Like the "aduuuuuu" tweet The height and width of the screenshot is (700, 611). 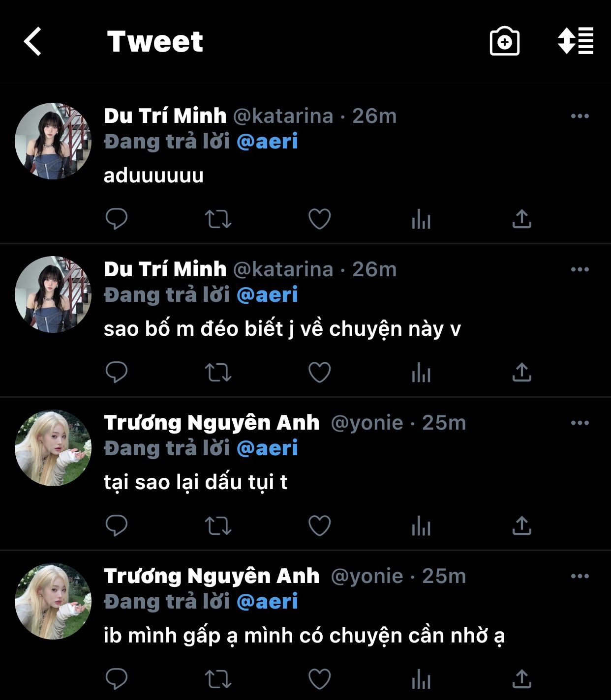click(319, 219)
